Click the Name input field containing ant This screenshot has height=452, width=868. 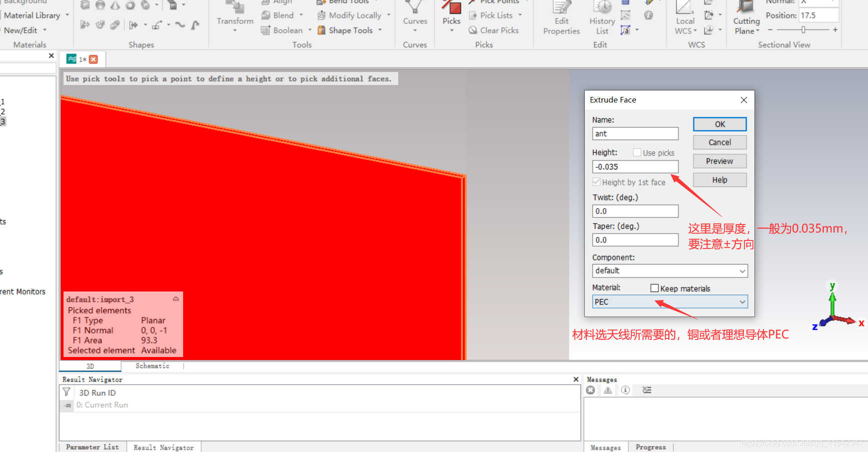click(x=635, y=133)
